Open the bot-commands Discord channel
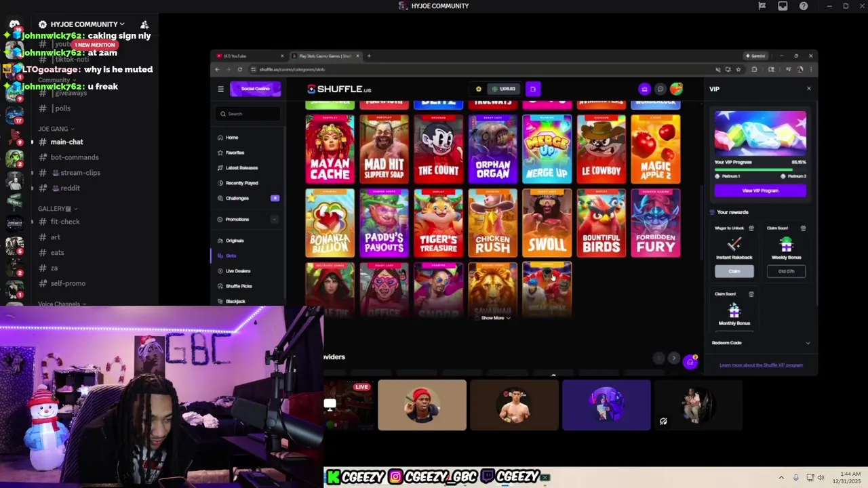Screen dimensions: 868x488 pyautogui.click(x=75, y=157)
